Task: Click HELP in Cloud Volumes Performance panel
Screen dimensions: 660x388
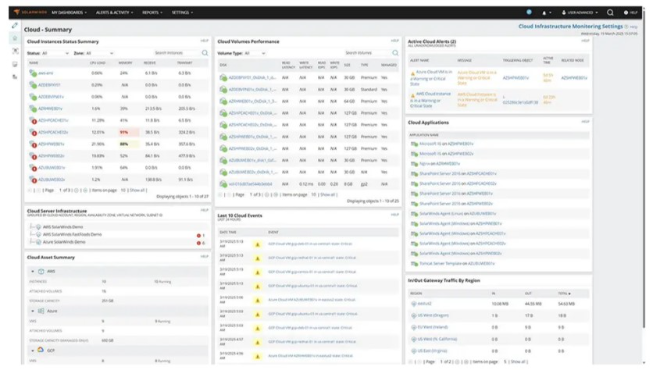Action: pyautogui.click(x=395, y=41)
